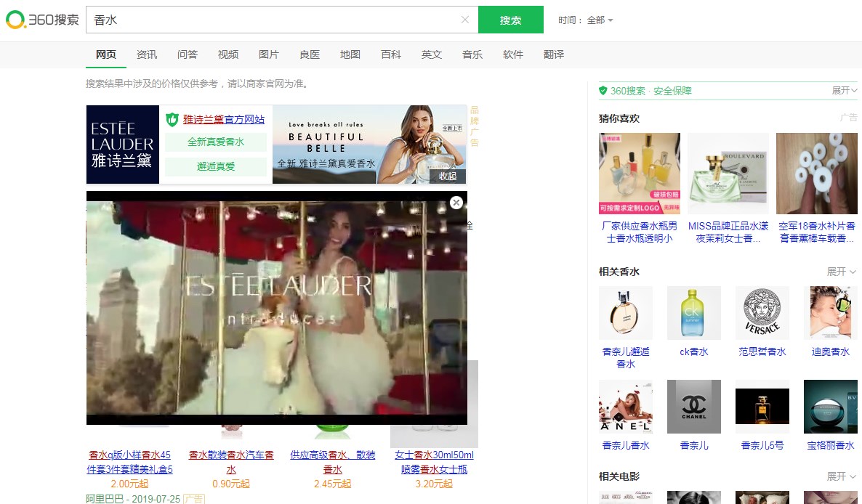Open the 百科 tab
Image resolution: width=862 pixels, height=504 pixels.
[x=391, y=54]
